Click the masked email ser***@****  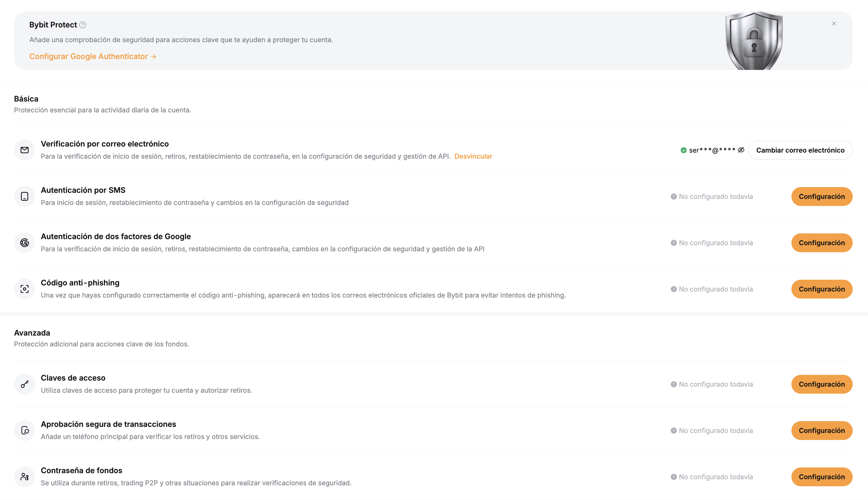pos(712,150)
